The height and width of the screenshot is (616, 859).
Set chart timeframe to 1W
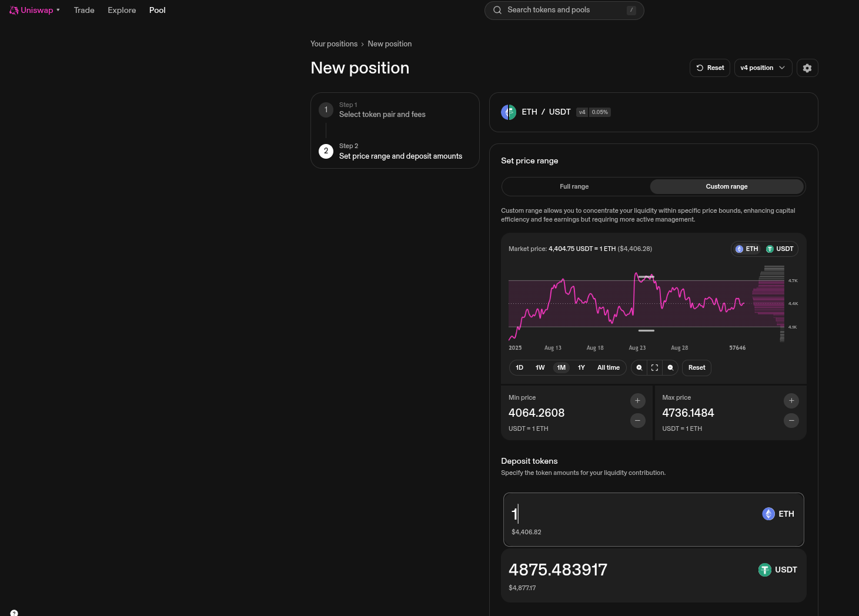[x=540, y=368]
